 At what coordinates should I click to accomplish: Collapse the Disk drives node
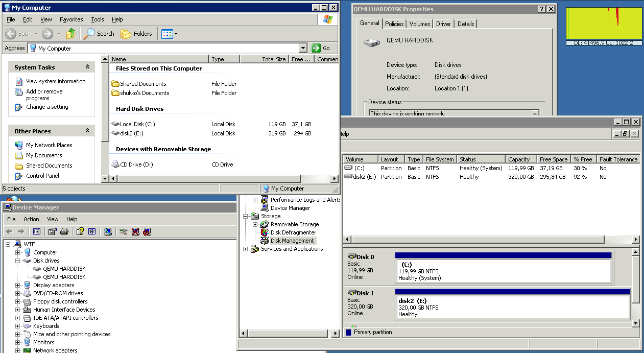click(x=18, y=261)
